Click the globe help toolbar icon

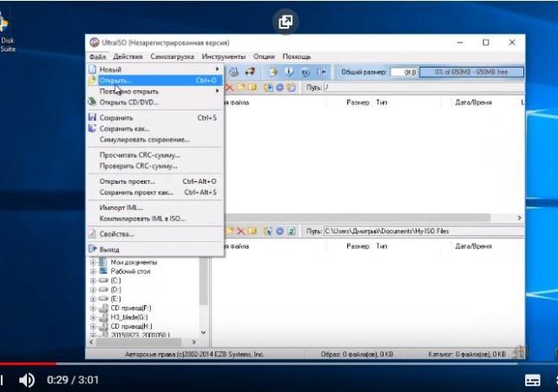pos(305,72)
